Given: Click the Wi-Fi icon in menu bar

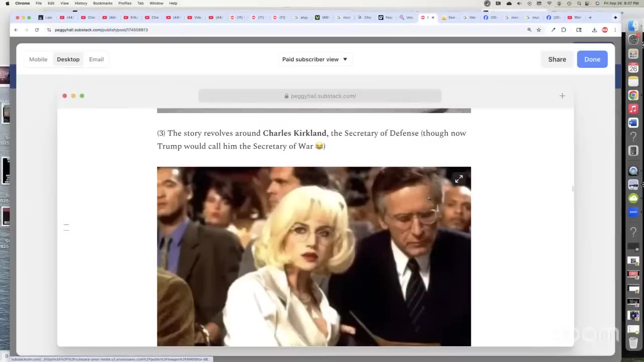Looking at the screenshot, I should coord(549,3).
